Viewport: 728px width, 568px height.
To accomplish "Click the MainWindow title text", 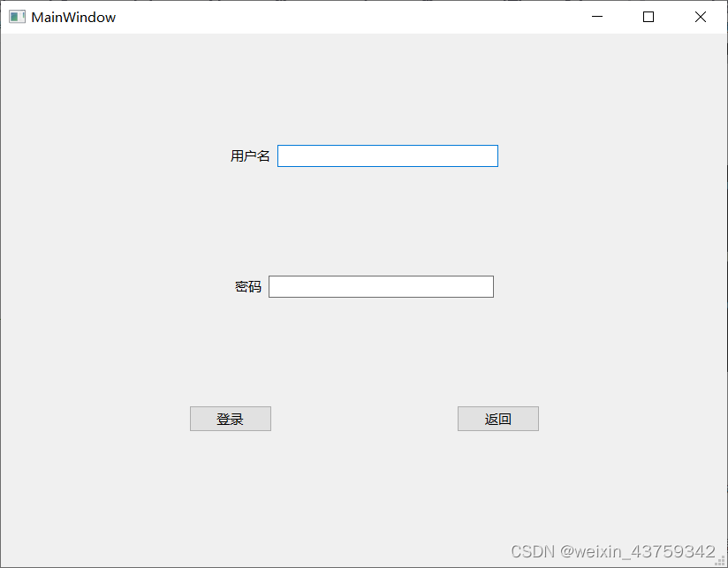I will click(73, 17).
